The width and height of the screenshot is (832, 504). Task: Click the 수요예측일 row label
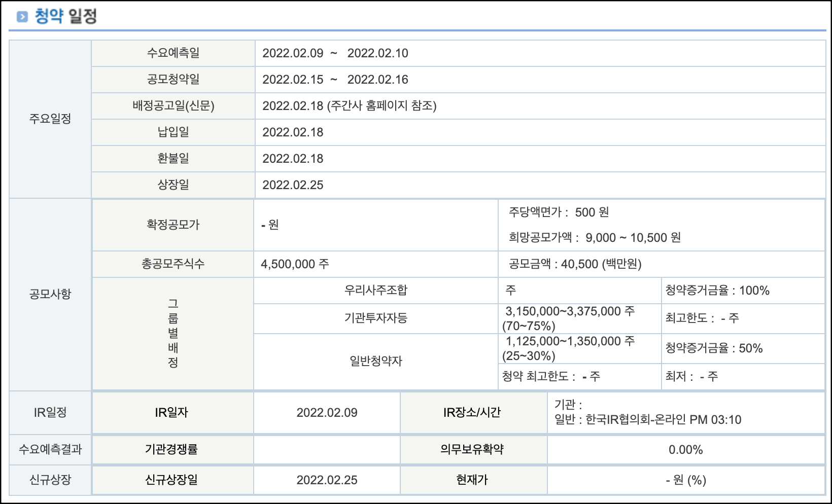[173, 53]
